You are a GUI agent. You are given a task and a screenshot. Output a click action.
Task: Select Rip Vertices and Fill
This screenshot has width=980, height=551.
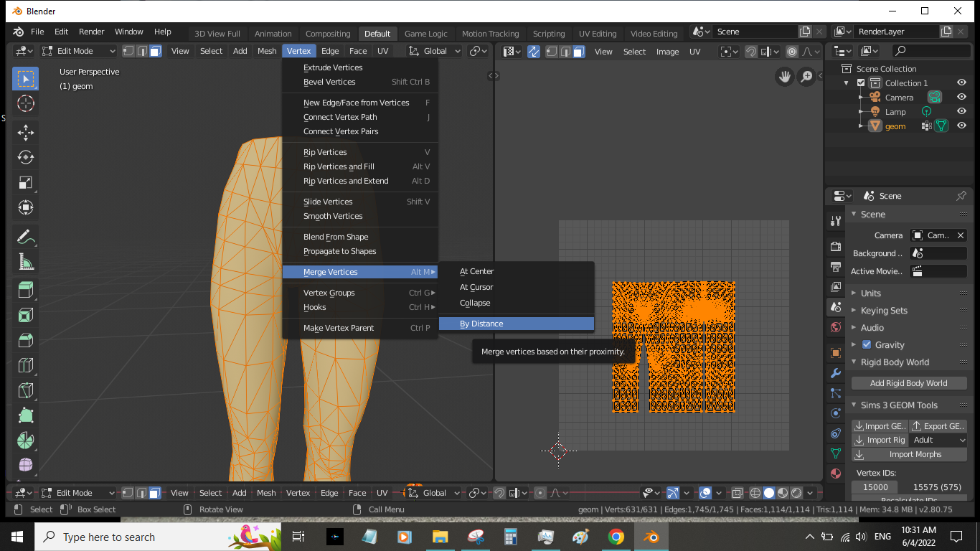pyautogui.click(x=360, y=166)
